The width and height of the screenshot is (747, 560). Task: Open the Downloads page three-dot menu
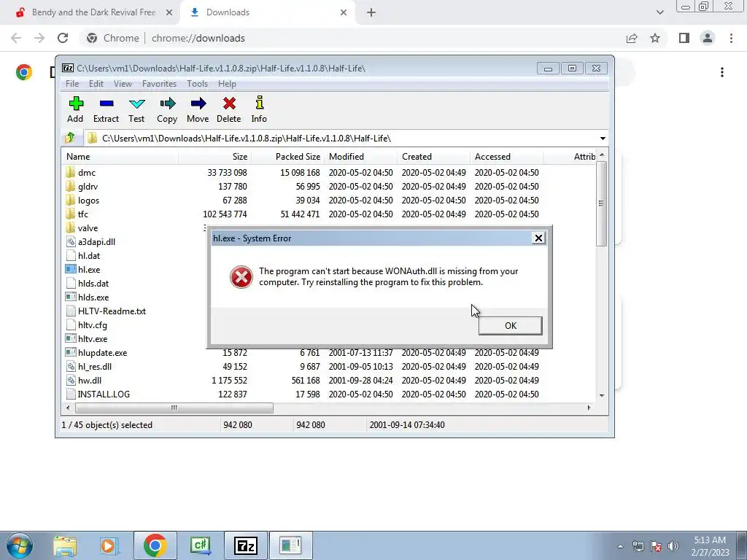coord(722,72)
